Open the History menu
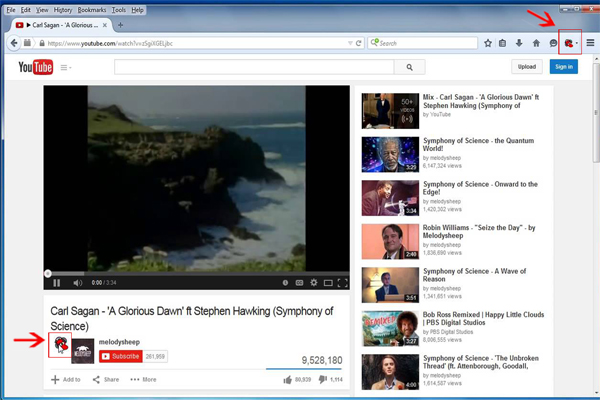 (63, 10)
